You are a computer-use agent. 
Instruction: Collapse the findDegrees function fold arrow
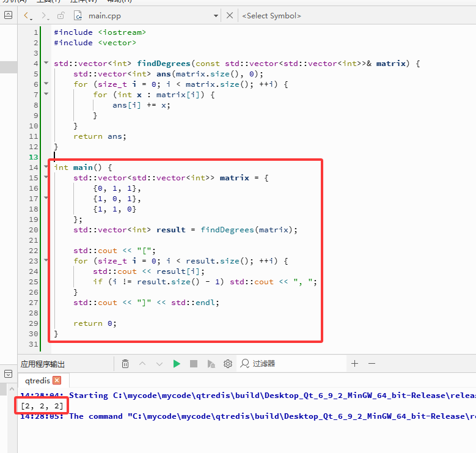[x=46, y=63]
